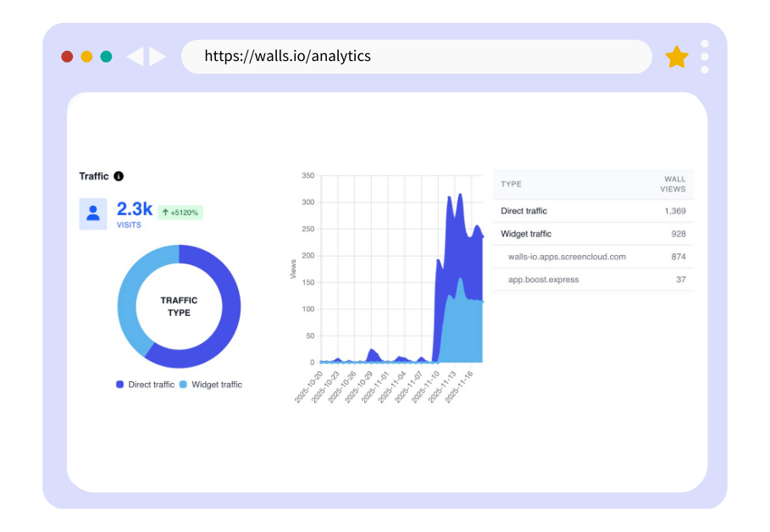Toggle the red traffic light button
770x532 pixels.
coord(67,56)
